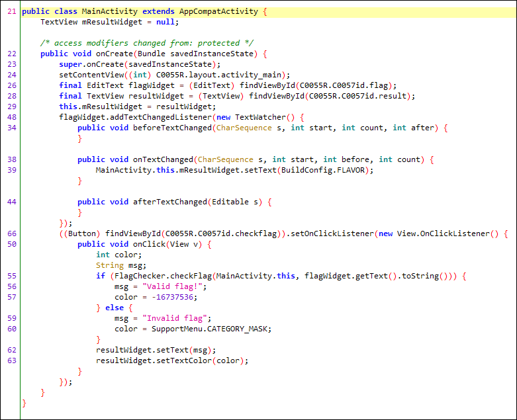This screenshot has width=517, height=420.
Task: Click the super.onCreate(savedInstanceState) call
Action: point(140,64)
